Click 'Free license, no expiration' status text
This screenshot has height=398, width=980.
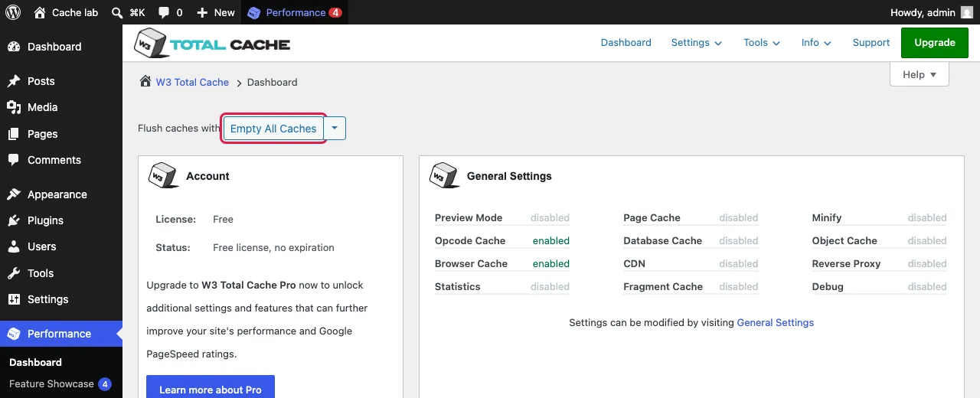[x=273, y=247]
